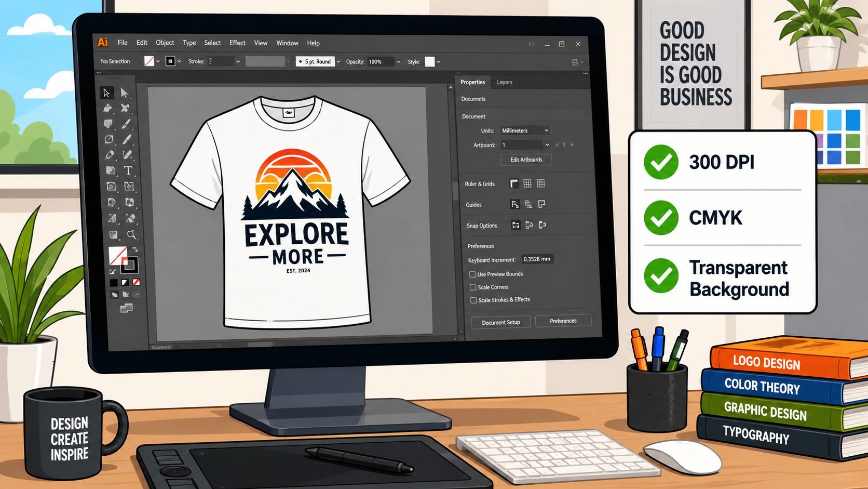The width and height of the screenshot is (868, 489).
Task: Open the Units dropdown showing Millimeters
Action: pyautogui.click(x=525, y=130)
